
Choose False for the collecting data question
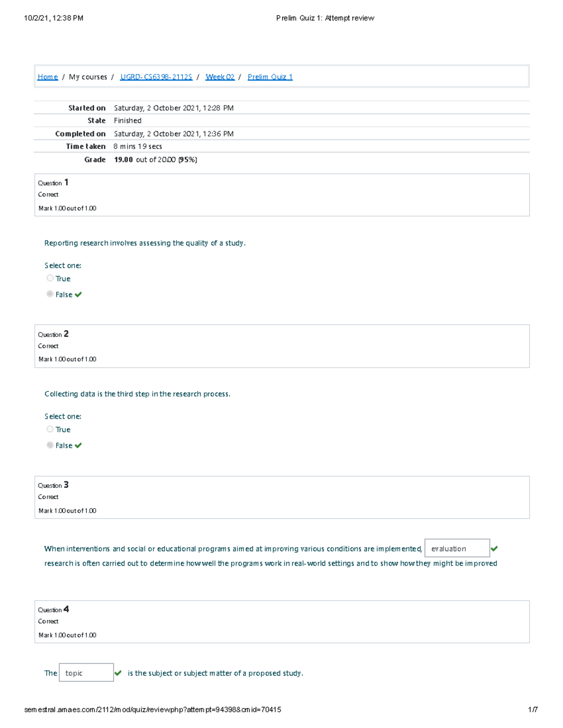(50, 445)
